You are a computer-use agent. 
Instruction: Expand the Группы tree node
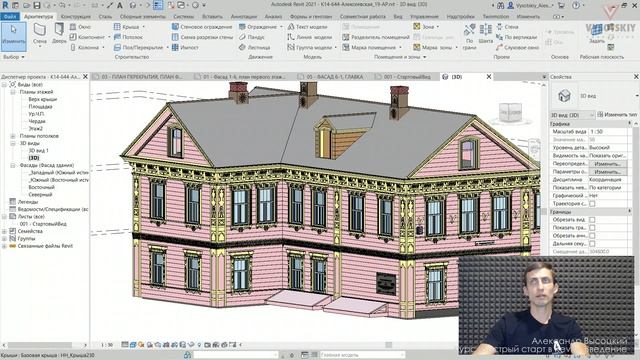4,238
